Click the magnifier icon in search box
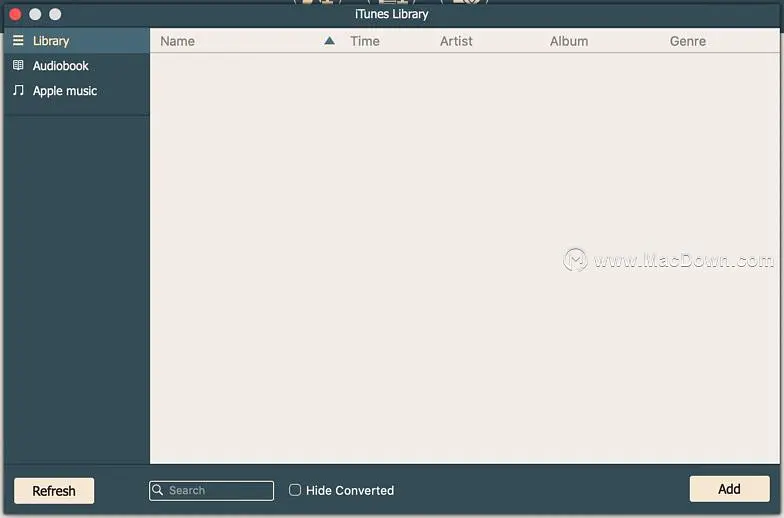 click(x=158, y=490)
